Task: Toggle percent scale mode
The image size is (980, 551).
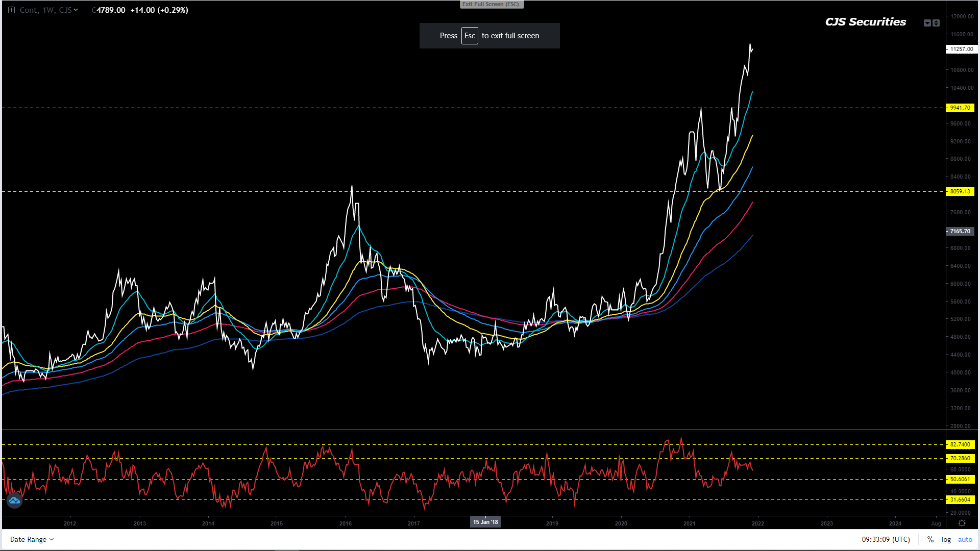Action: click(930, 539)
